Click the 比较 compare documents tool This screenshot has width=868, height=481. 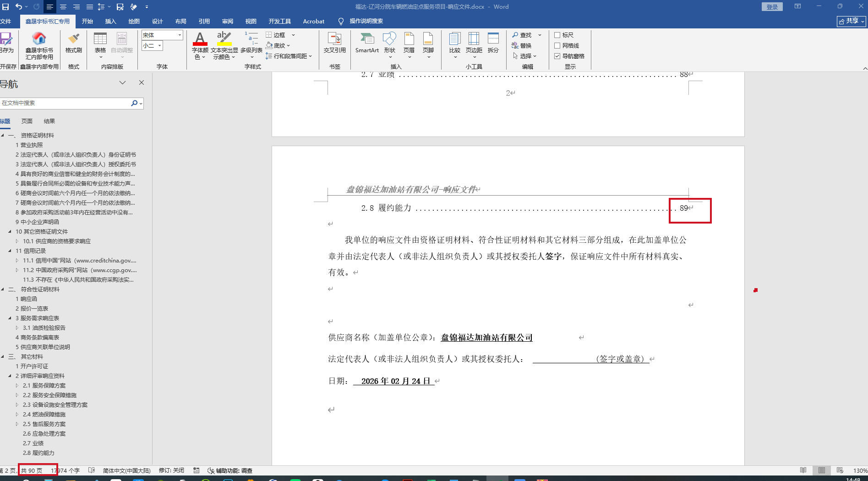[x=455, y=45]
